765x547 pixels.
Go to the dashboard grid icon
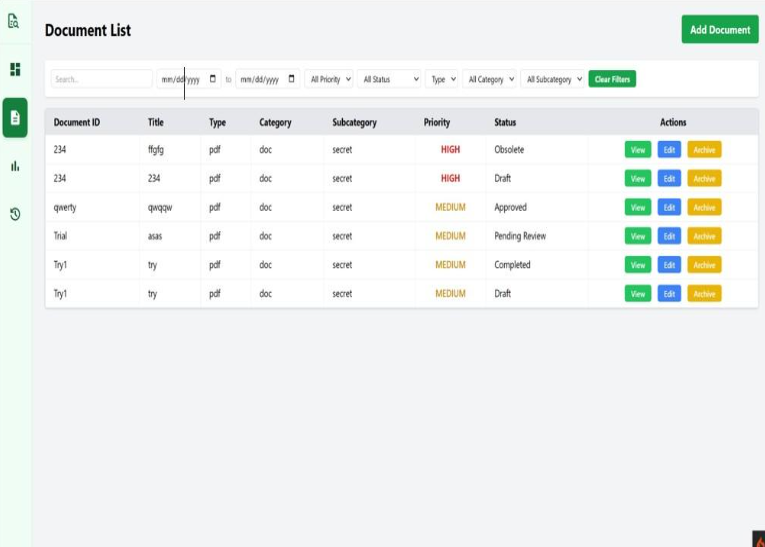15,69
